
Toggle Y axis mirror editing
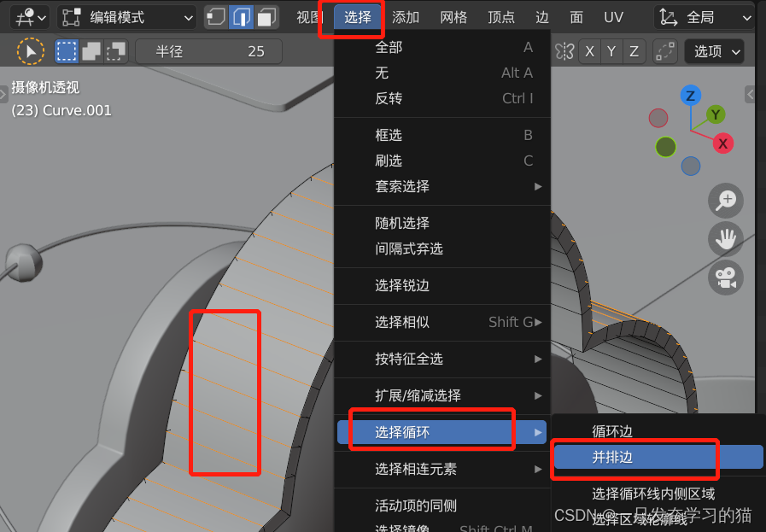611,51
